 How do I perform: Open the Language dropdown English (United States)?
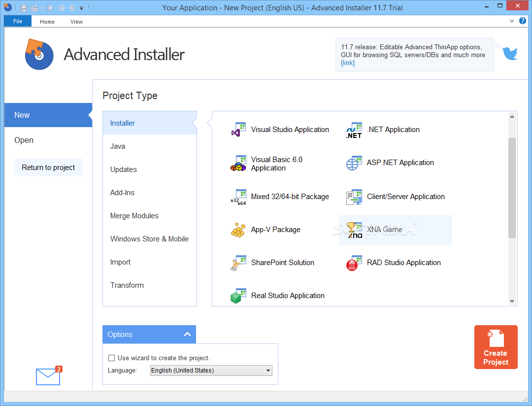[211, 371]
